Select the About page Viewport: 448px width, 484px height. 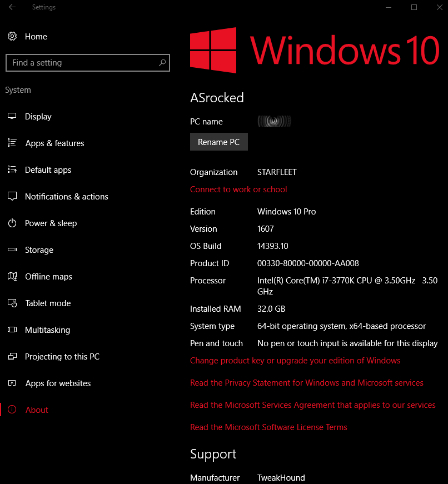click(37, 410)
